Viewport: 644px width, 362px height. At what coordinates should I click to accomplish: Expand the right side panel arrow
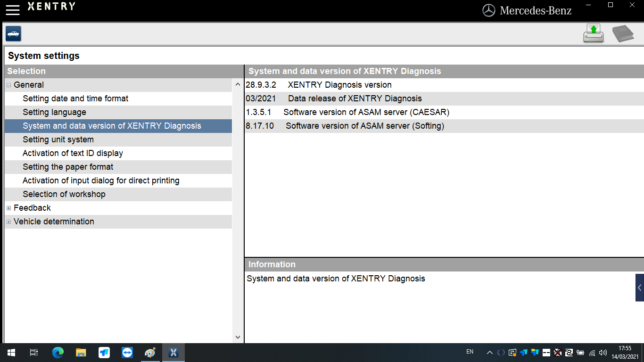click(x=639, y=288)
